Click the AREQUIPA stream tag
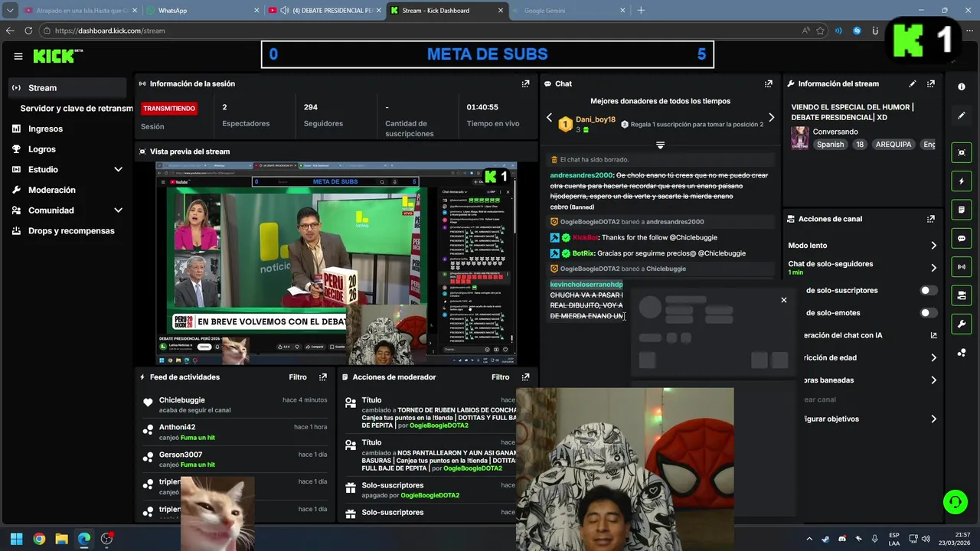The height and width of the screenshot is (551, 980). click(893, 145)
